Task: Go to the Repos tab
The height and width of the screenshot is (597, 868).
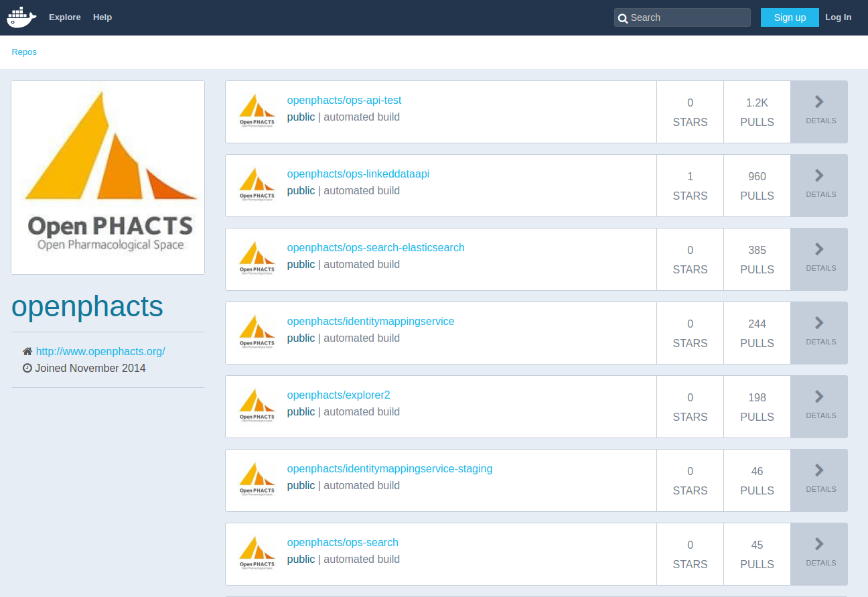Action: pyautogui.click(x=24, y=52)
